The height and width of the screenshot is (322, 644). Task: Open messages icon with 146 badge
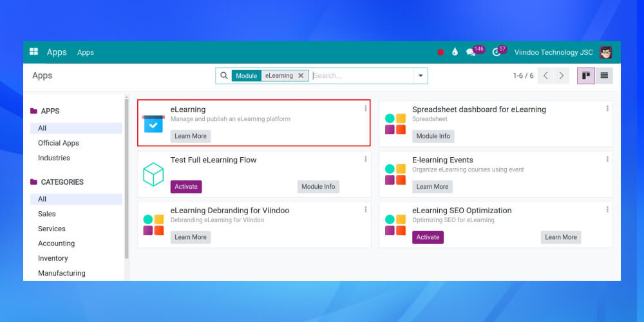tap(471, 52)
